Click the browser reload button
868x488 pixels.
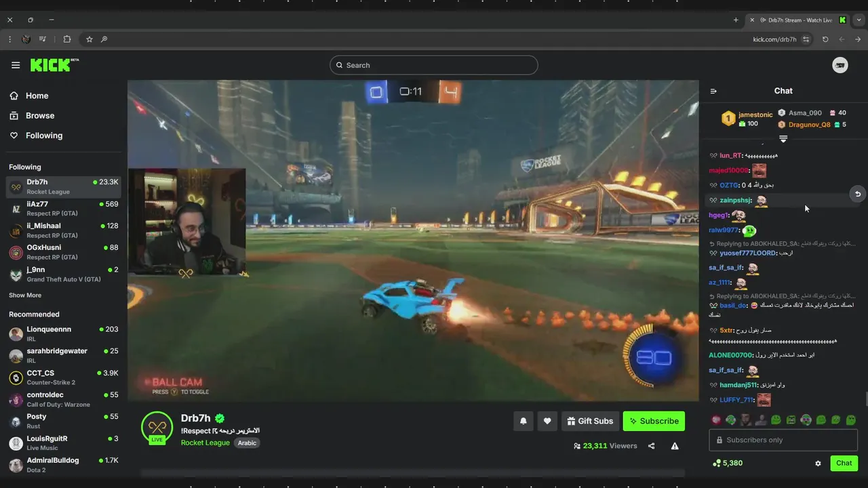pyautogui.click(x=825, y=39)
